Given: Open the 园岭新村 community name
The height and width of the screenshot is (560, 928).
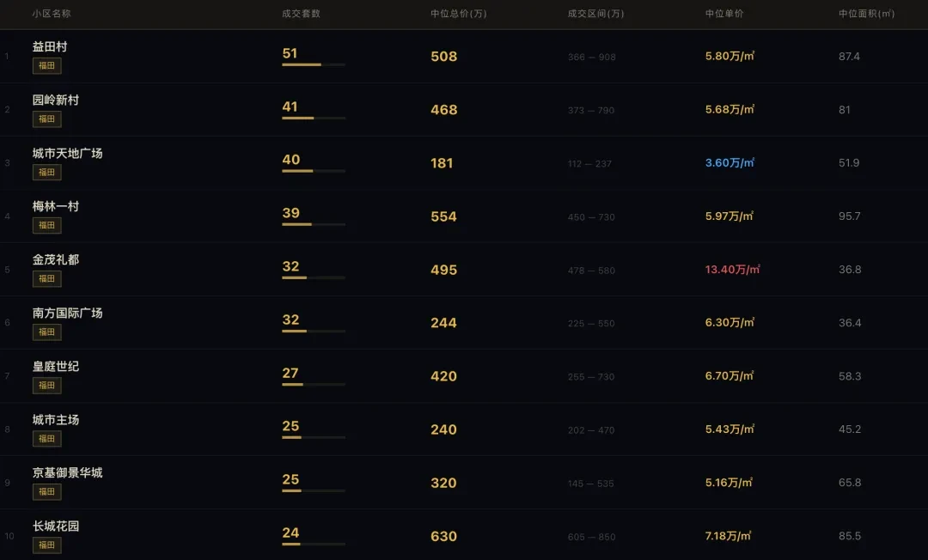Looking at the screenshot, I should [x=56, y=100].
